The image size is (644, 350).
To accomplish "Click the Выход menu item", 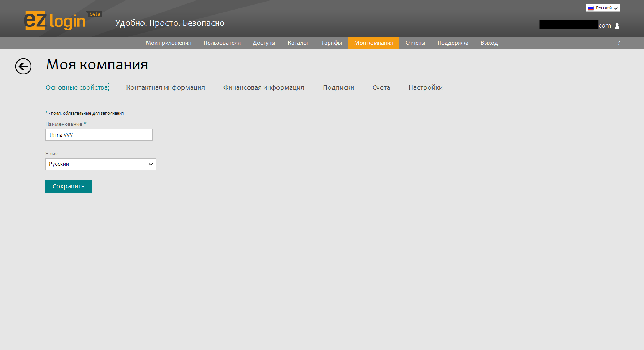I will tap(489, 43).
